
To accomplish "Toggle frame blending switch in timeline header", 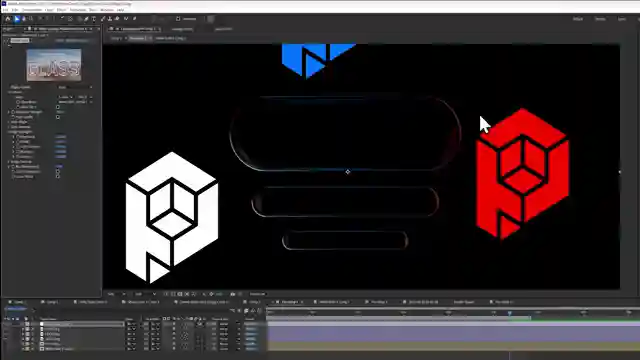I will (246, 311).
